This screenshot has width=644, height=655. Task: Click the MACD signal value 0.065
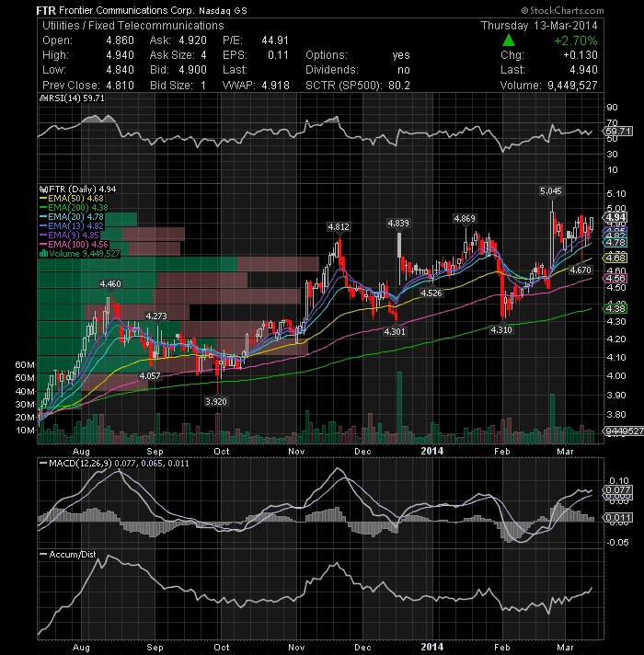click(x=152, y=464)
